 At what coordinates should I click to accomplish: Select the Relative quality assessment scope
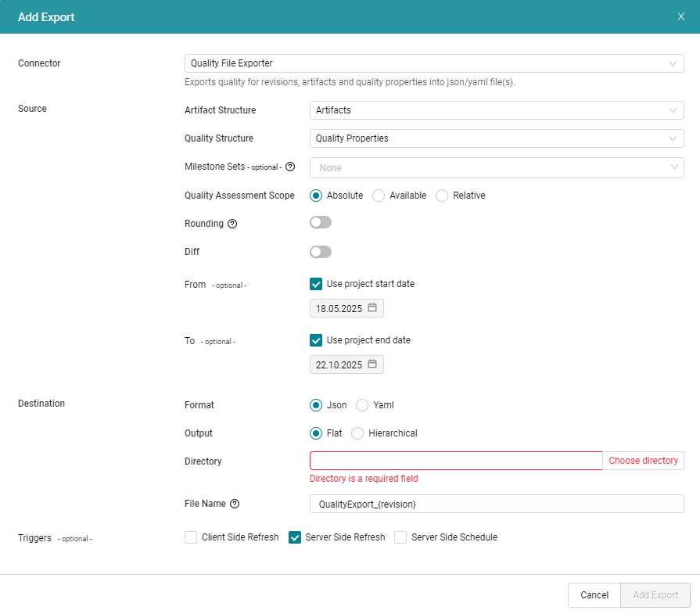(442, 196)
